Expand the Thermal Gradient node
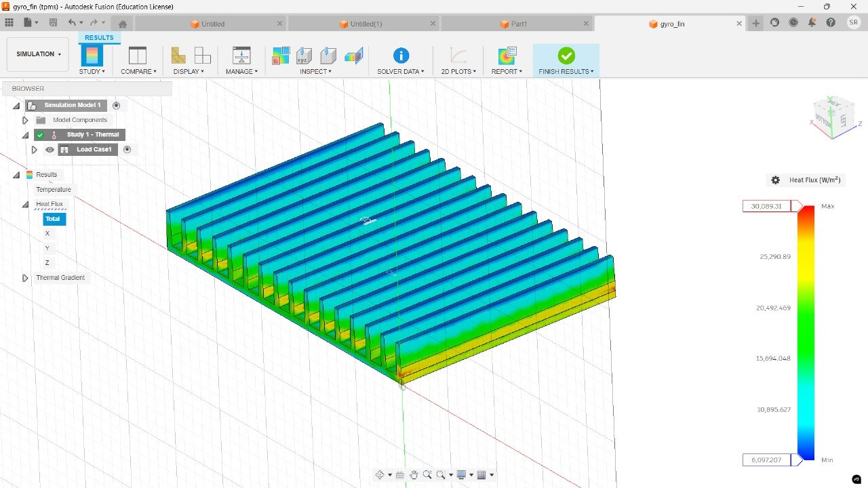Screen dimensions: 868x488 [x=26, y=278]
